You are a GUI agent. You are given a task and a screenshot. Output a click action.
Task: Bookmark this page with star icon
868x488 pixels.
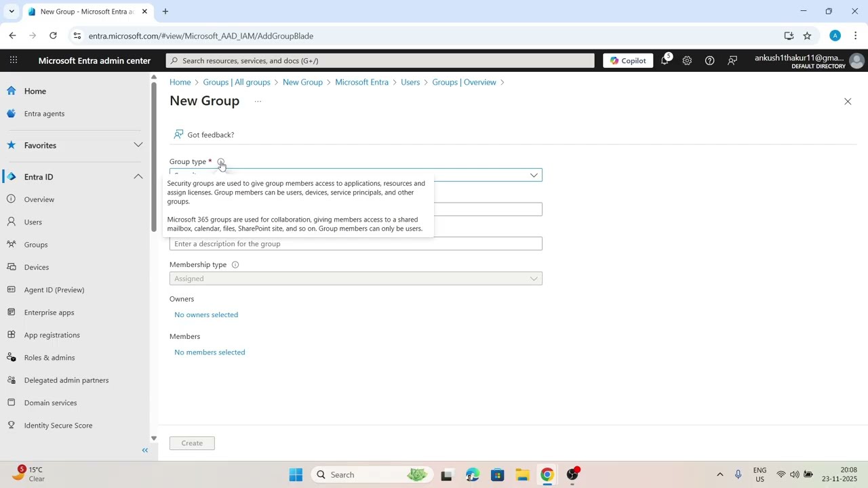pyautogui.click(x=807, y=36)
